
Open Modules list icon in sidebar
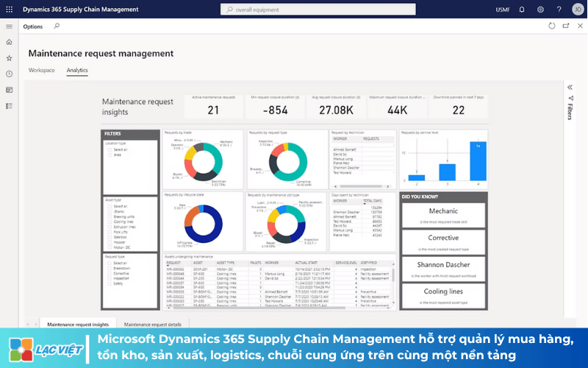click(x=9, y=106)
